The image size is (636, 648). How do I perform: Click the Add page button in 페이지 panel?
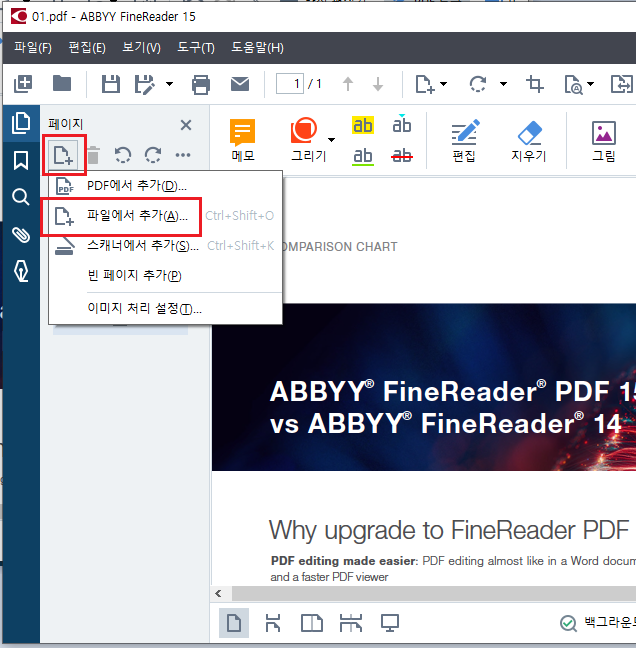tap(64, 155)
